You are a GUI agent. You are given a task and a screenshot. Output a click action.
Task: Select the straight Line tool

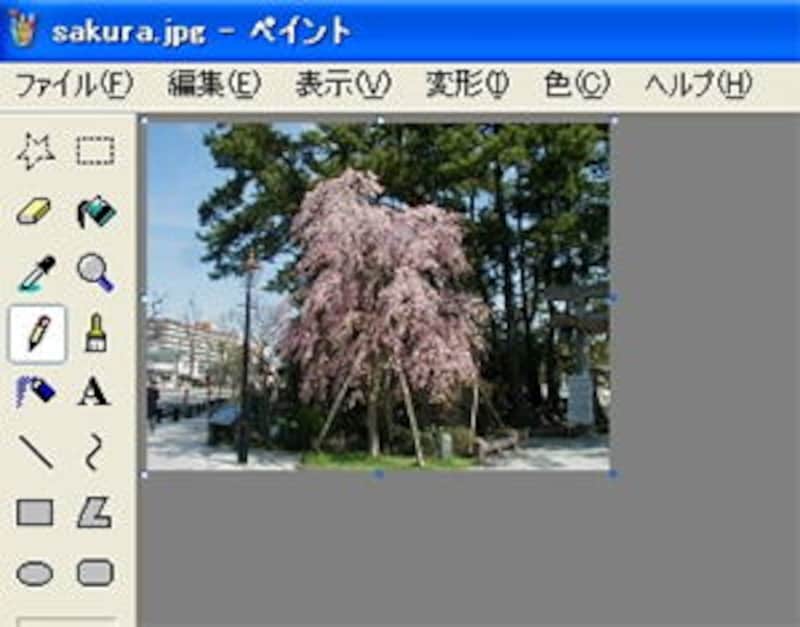36,452
